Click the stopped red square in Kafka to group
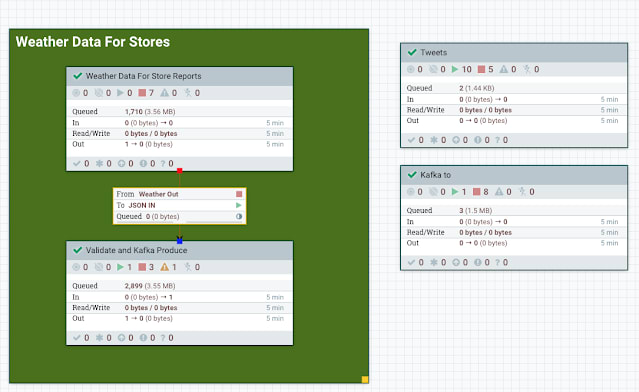 pos(477,192)
